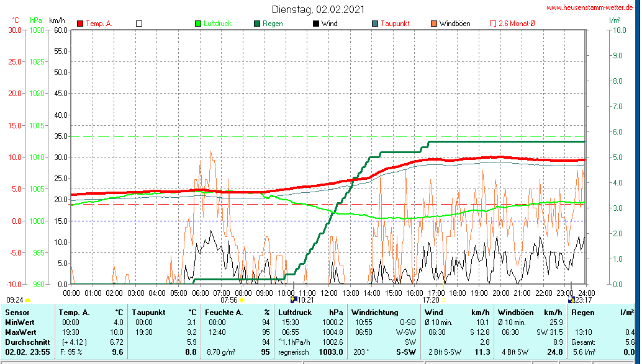Click the 'regnerisch' forecast text
Image resolution: width=642 pixels, height=364 pixels.
point(294,352)
